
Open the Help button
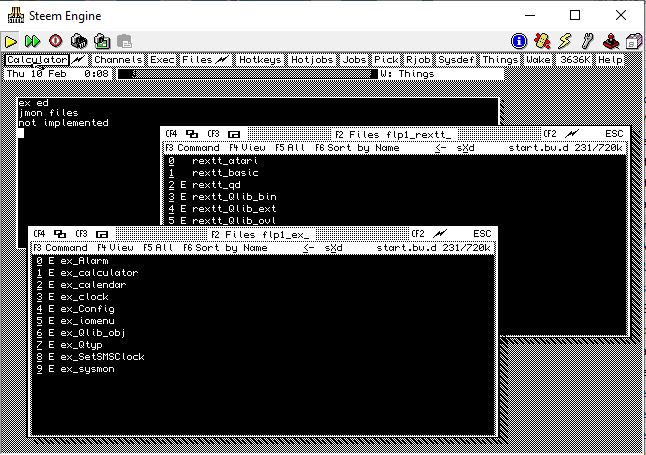610,60
